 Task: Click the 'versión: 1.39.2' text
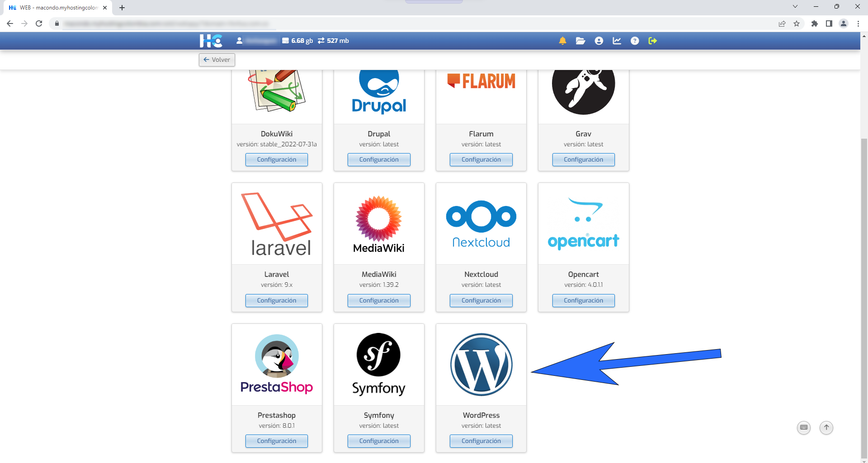coord(379,285)
